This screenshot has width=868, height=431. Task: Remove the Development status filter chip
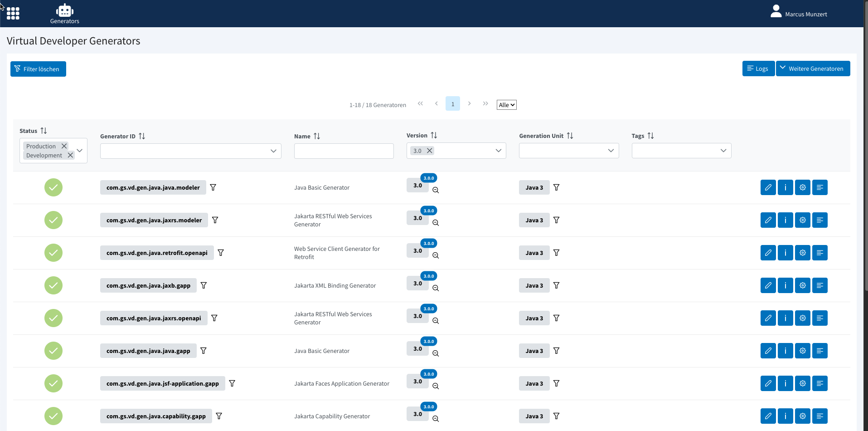[x=70, y=155]
